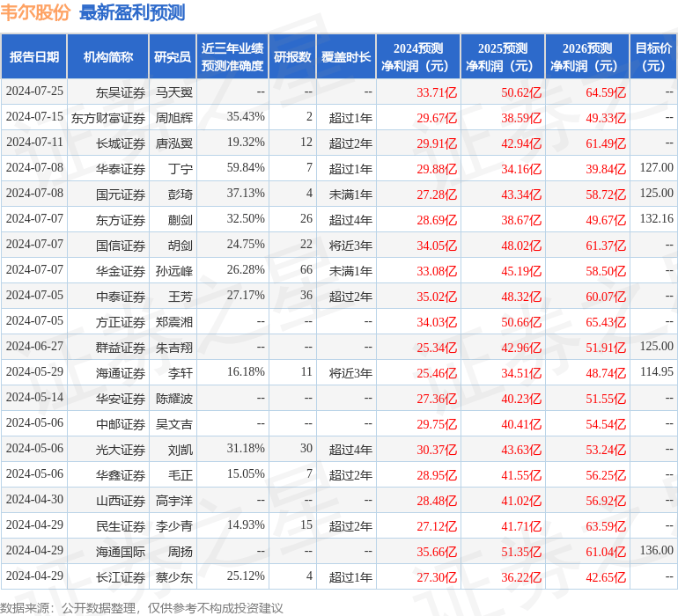The width and height of the screenshot is (678, 616).
Task: Click the target price 132.16
Action: (x=656, y=219)
